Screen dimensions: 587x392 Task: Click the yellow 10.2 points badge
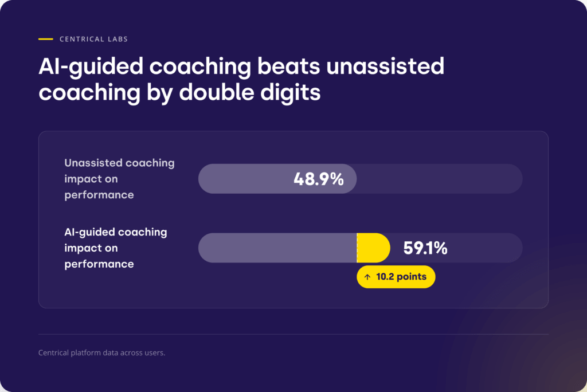point(396,277)
